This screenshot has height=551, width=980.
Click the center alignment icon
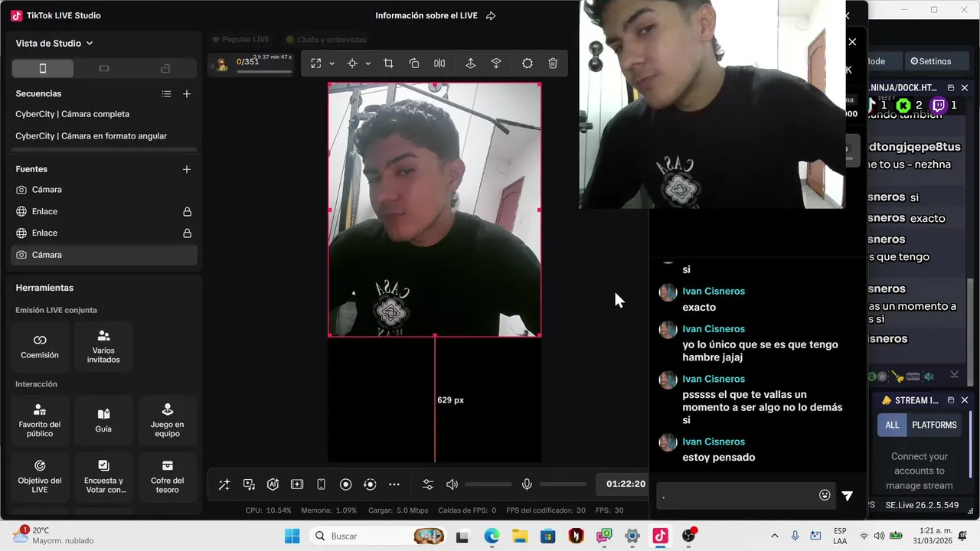click(352, 64)
